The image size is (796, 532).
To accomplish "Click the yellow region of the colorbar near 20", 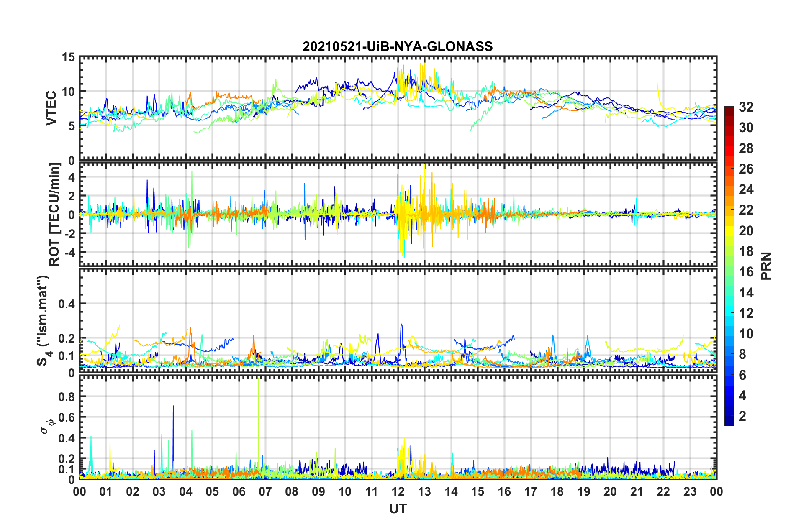I will (729, 230).
